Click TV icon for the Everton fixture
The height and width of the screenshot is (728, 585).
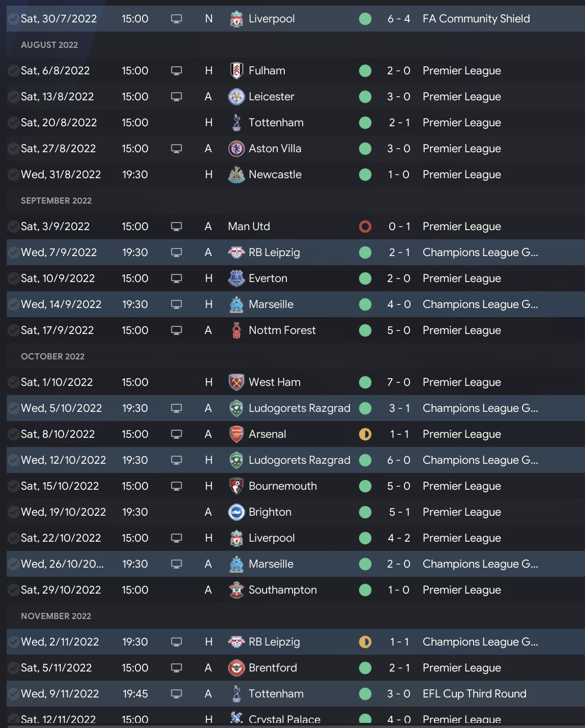coord(177,278)
